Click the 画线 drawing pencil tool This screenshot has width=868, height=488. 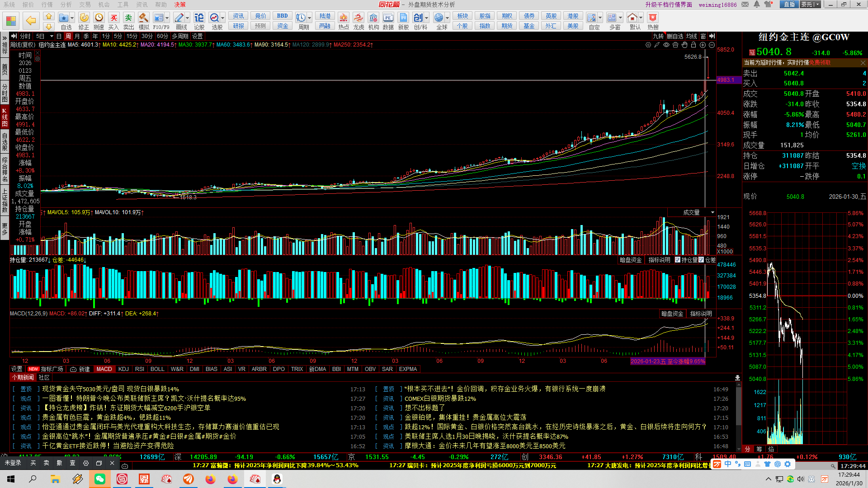179,18
